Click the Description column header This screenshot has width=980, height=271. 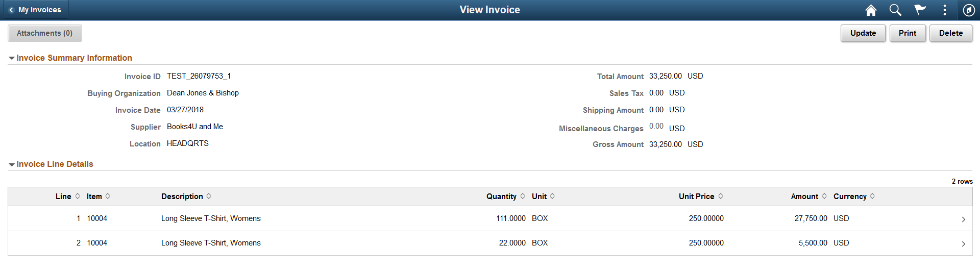point(182,196)
